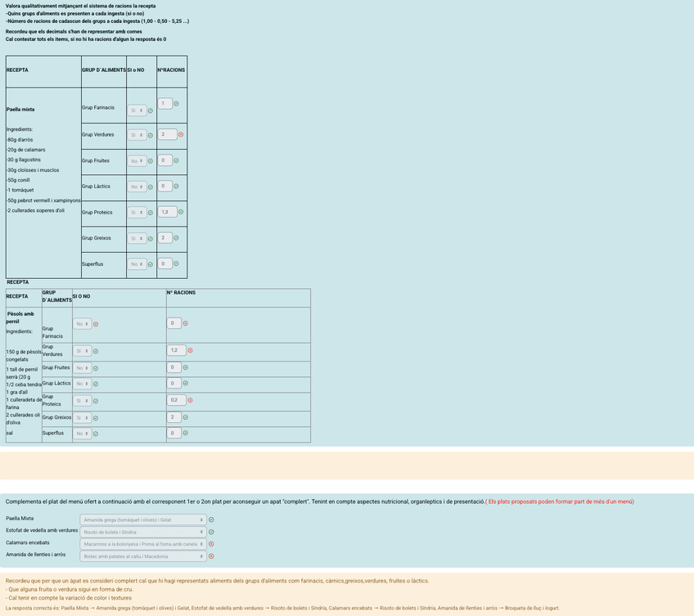This screenshot has width=694, height=616.
Task: Open the Paella Grup Proteics Si/No dropdown
Action: [x=137, y=213]
